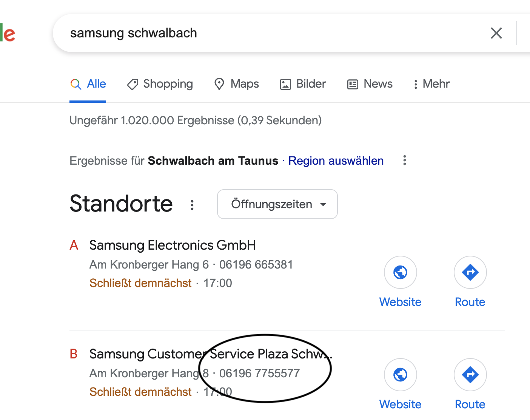Switch to the Shopping tab
The width and height of the screenshot is (530, 420).
tap(160, 84)
